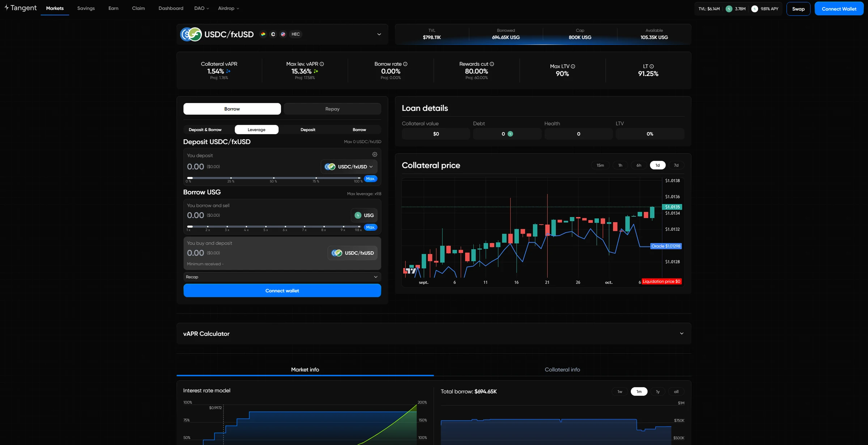Click the Swap button
Screen dimensions: 868x445
798,9
